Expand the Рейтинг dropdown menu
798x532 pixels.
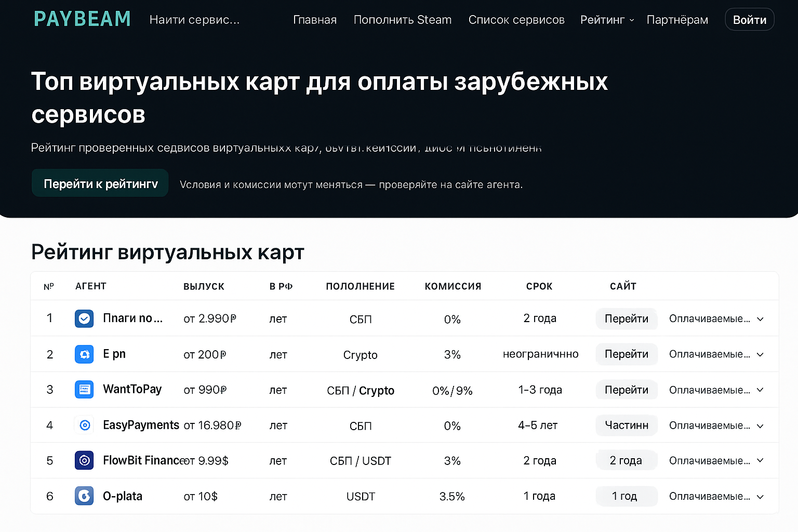click(x=607, y=20)
